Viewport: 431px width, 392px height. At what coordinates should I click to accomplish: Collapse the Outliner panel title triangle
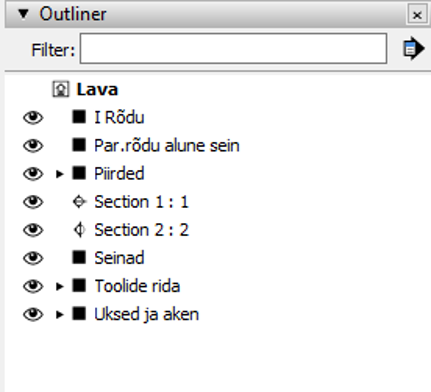point(24,14)
